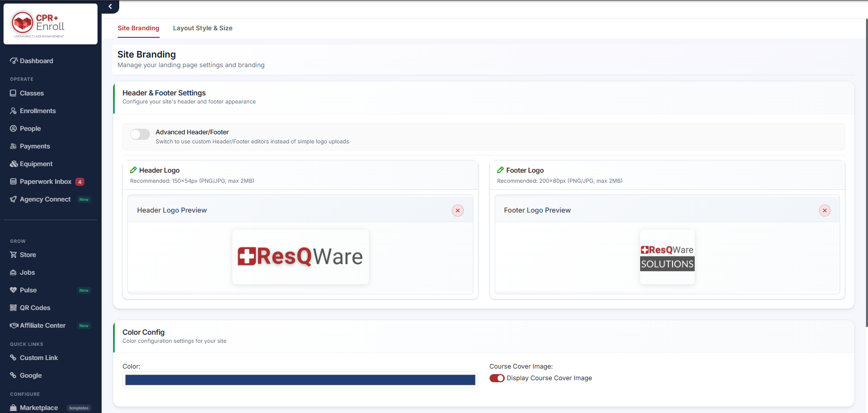Click the QR Codes icon

[14, 307]
